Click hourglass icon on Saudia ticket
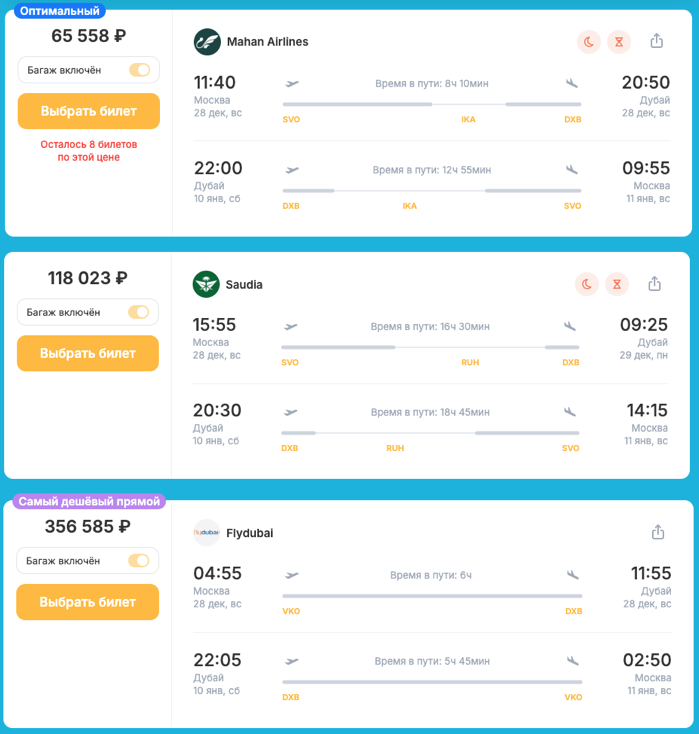This screenshot has height=734, width=699. pos(617,284)
